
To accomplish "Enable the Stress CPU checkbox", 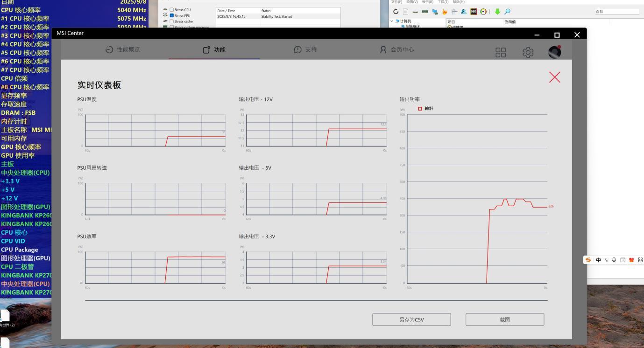I will [171, 10].
